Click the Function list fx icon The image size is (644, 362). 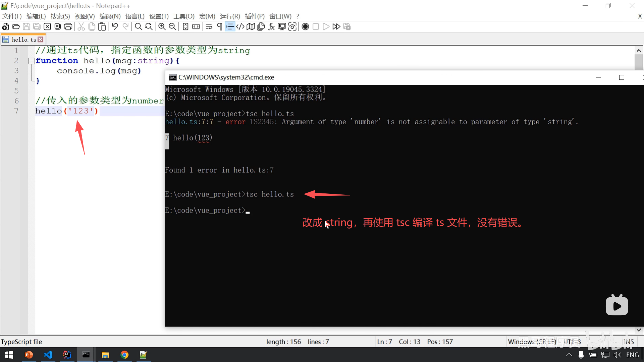coord(271,27)
